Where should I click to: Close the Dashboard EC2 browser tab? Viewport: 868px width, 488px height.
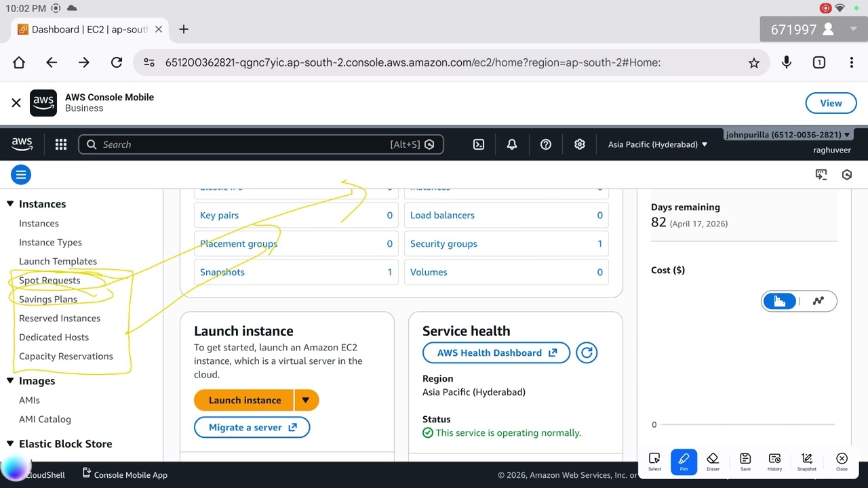point(159,29)
